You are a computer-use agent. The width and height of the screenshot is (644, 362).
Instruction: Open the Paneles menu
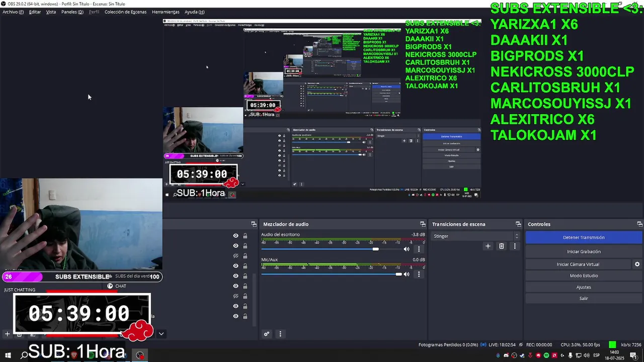pos(72,12)
